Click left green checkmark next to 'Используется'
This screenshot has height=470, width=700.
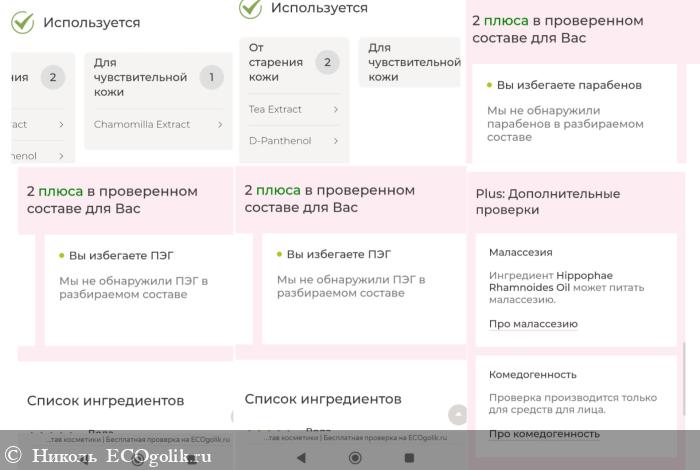click(x=22, y=22)
